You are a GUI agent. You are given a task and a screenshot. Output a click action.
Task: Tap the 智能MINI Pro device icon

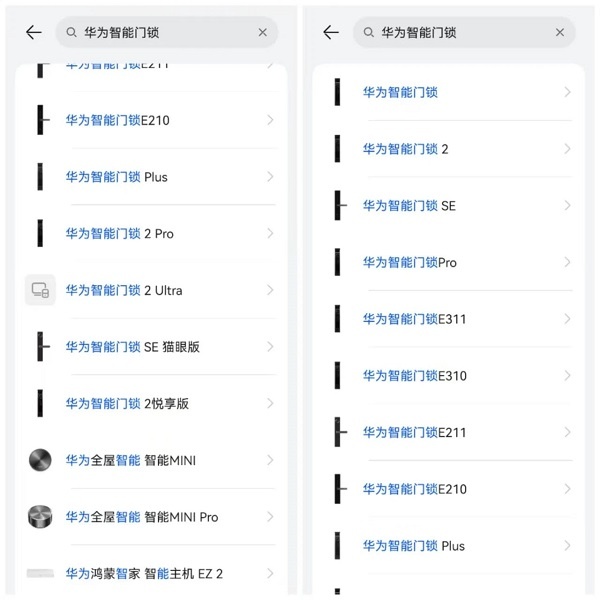pos(40,517)
